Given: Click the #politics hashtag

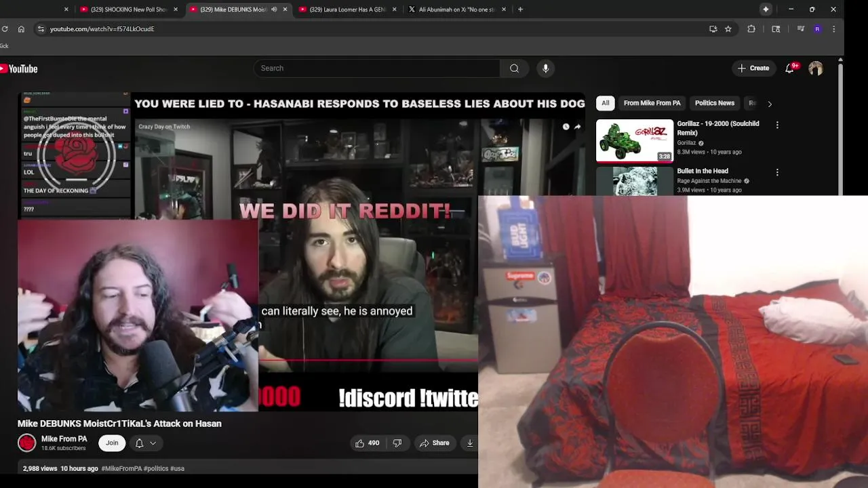Looking at the screenshot, I should pyautogui.click(x=155, y=468).
